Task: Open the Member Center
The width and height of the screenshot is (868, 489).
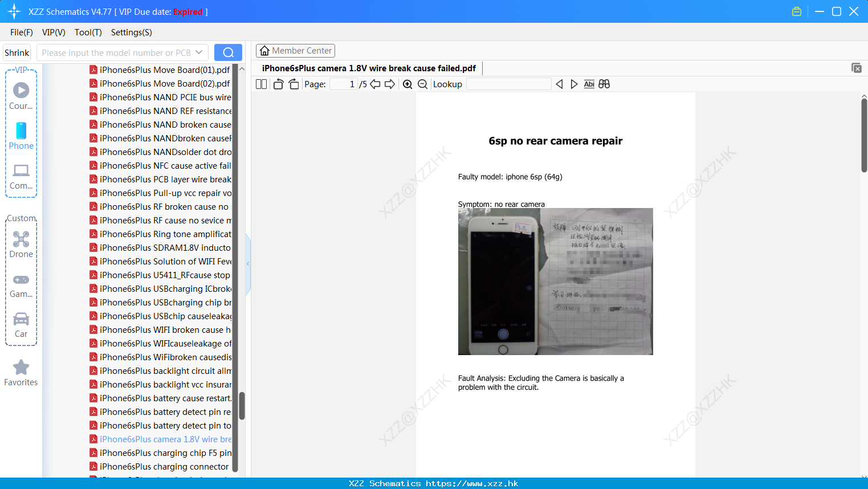Action: coord(295,51)
